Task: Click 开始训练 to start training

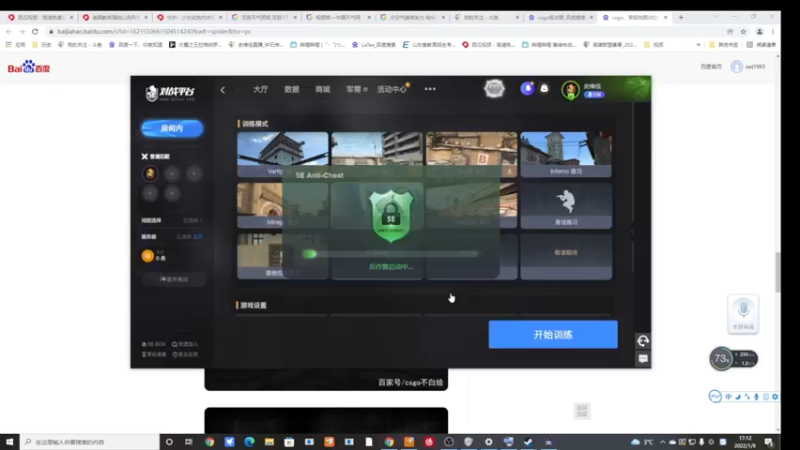Action: 553,335
